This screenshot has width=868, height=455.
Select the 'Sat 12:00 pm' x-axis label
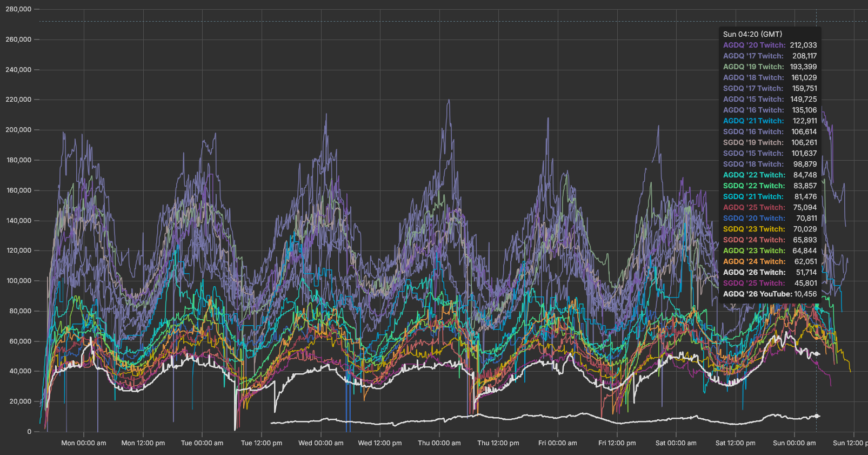[736, 443]
